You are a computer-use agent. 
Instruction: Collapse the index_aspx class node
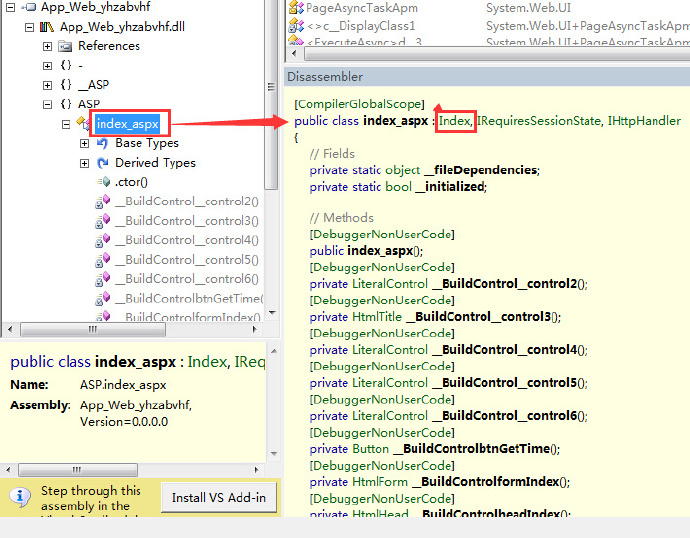(x=66, y=124)
